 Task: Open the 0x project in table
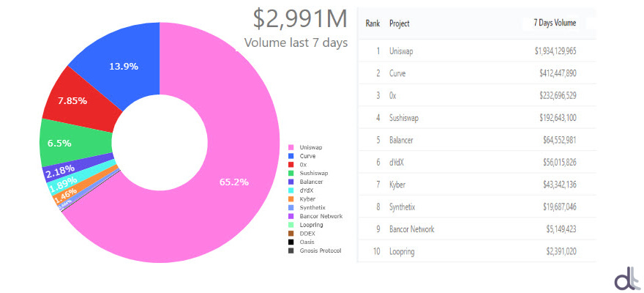pyautogui.click(x=393, y=96)
